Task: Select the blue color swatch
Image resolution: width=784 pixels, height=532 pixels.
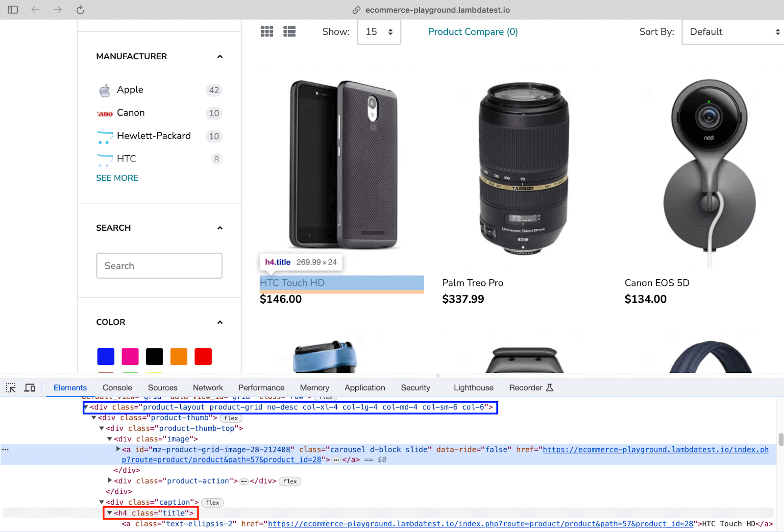Action: click(x=105, y=356)
